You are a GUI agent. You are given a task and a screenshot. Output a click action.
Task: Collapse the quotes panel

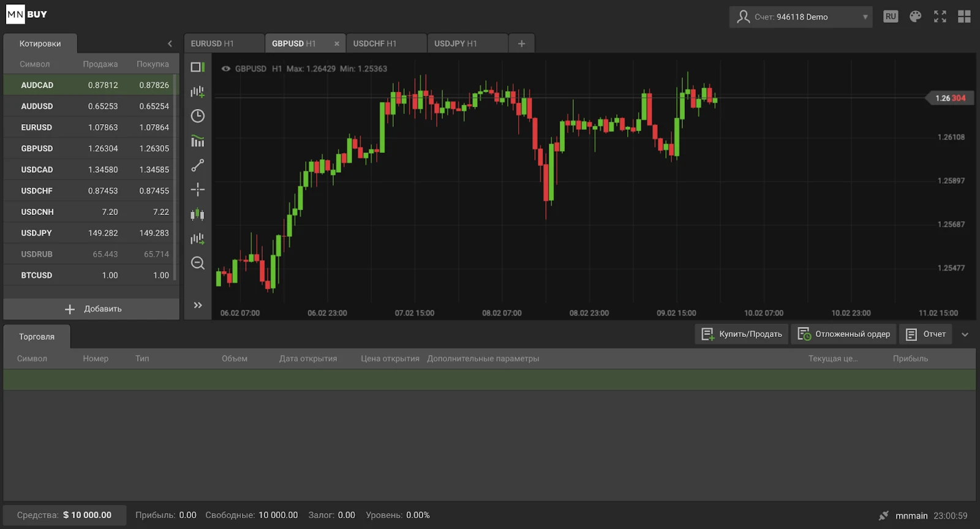tap(170, 43)
